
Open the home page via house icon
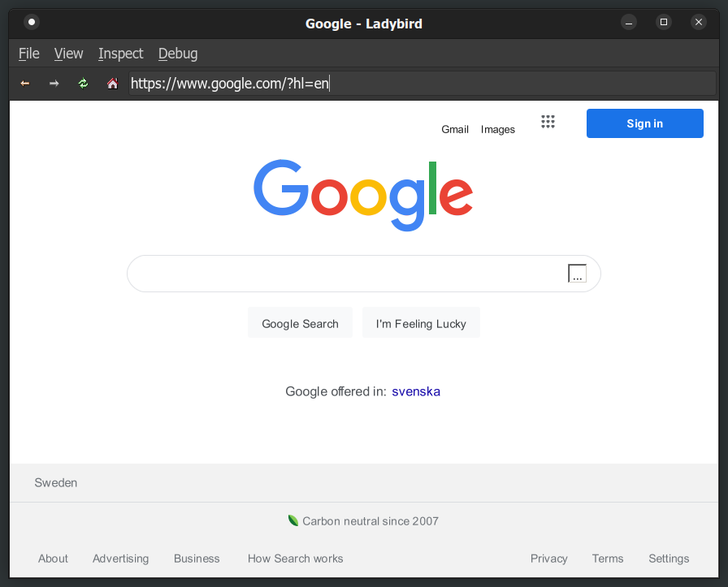[112, 84]
